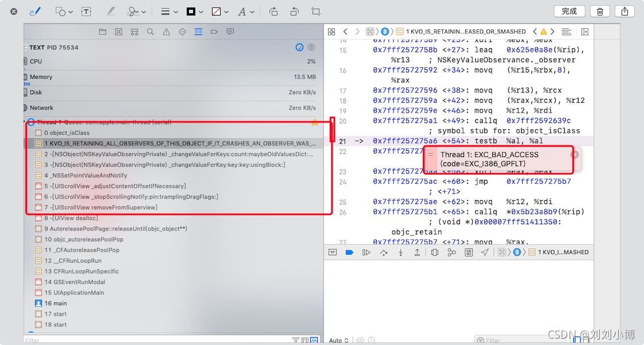
Task: Click the yellow warning icon in jump bar
Action: pyautogui.click(x=544, y=32)
